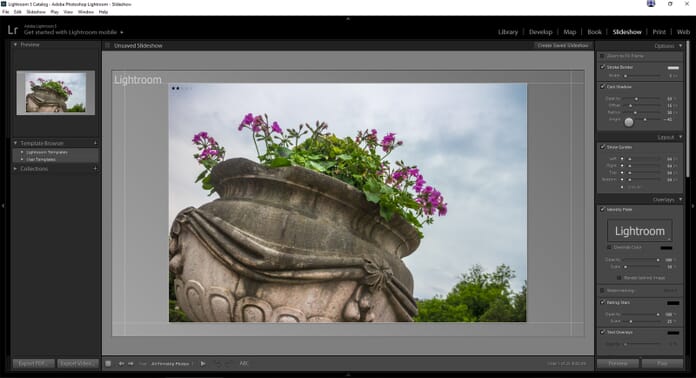This screenshot has width=696, height=378.
Task: Click Export Video button
Action: tap(78, 363)
